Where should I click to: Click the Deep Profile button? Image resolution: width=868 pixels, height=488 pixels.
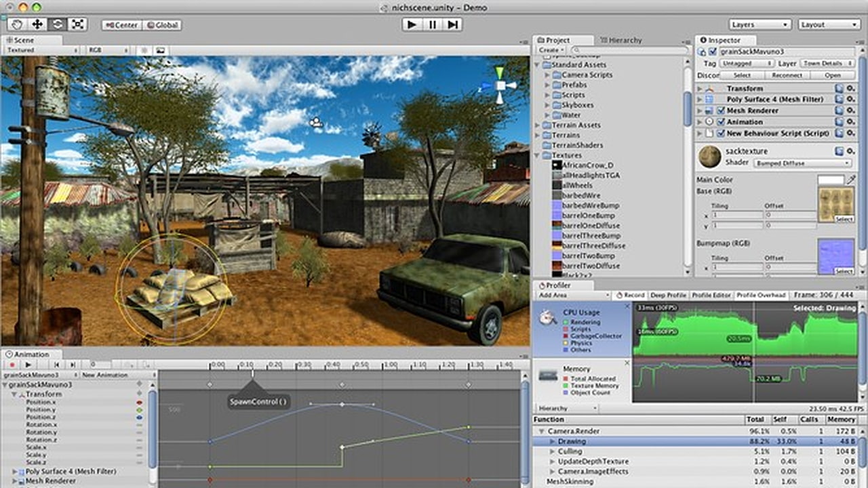pyautogui.click(x=668, y=296)
